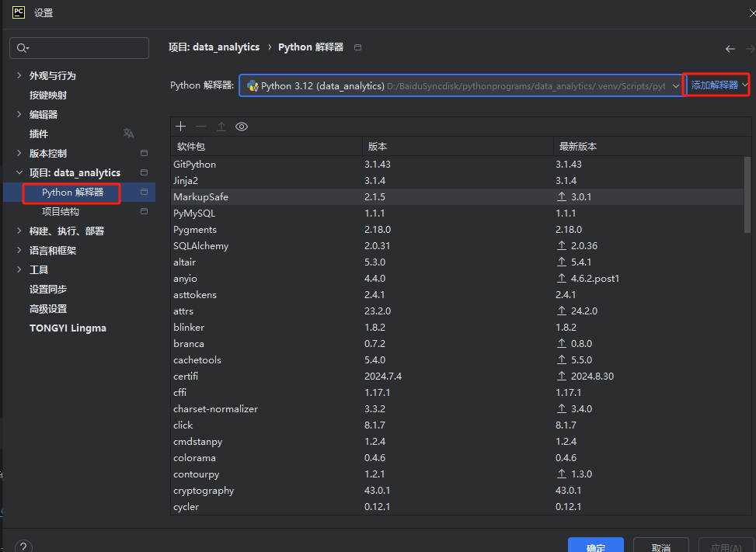Click the project-level icon beside 版本控制

(x=144, y=153)
